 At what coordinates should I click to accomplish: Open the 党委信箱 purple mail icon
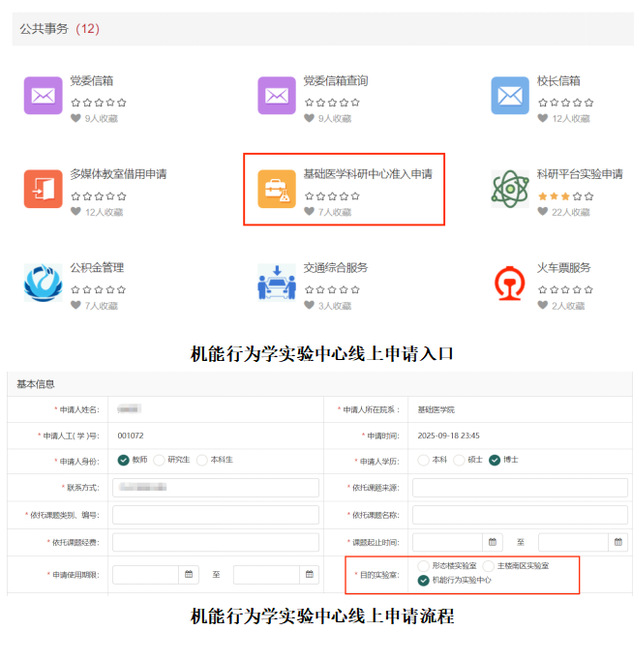pyautogui.click(x=43, y=96)
